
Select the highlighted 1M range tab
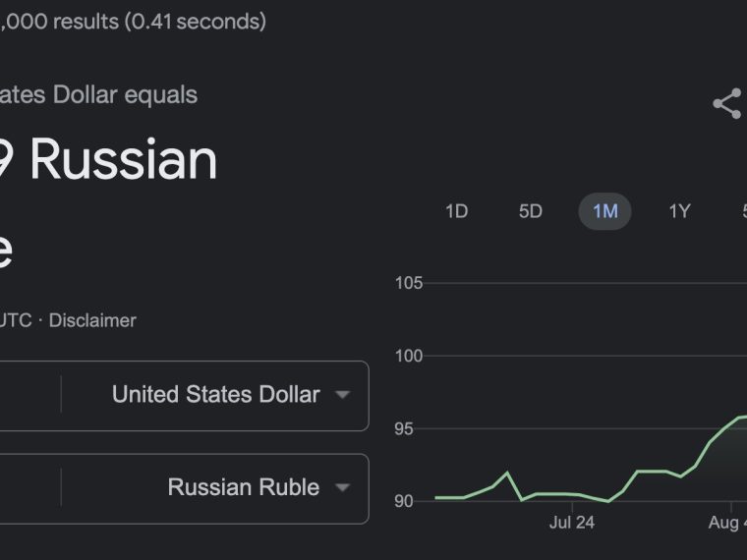pyautogui.click(x=605, y=211)
